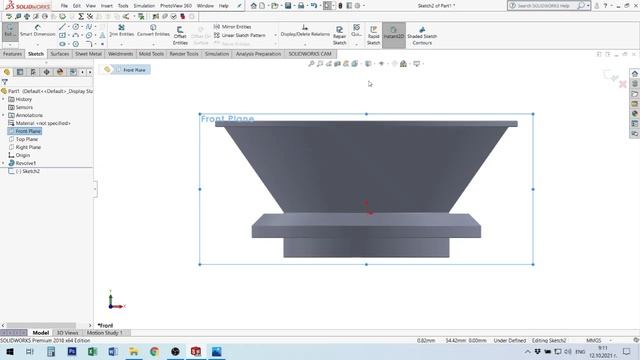Open Line tool dropdown arrow
Screen dimensions: 640x360
pyautogui.click(x=68, y=27)
